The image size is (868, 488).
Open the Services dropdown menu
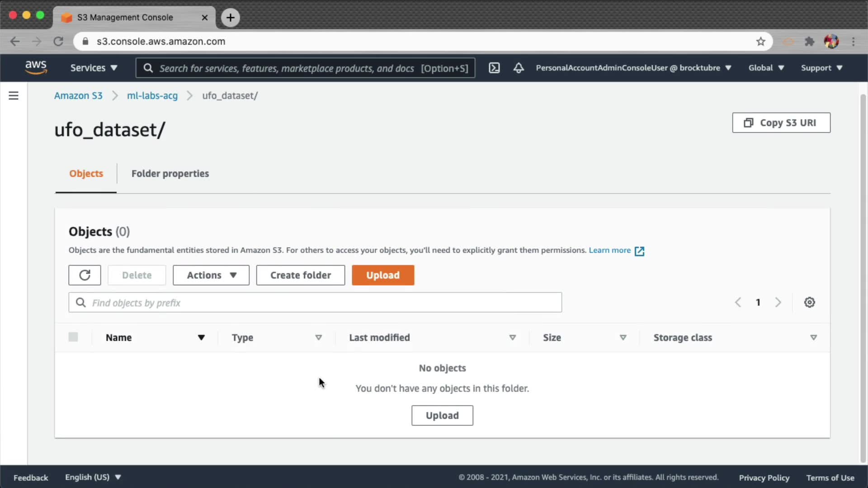(x=94, y=68)
